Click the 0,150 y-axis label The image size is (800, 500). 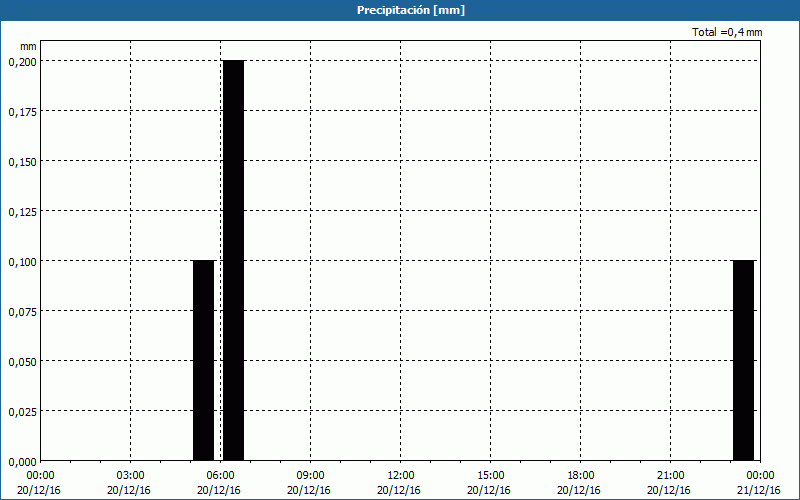(22, 162)
